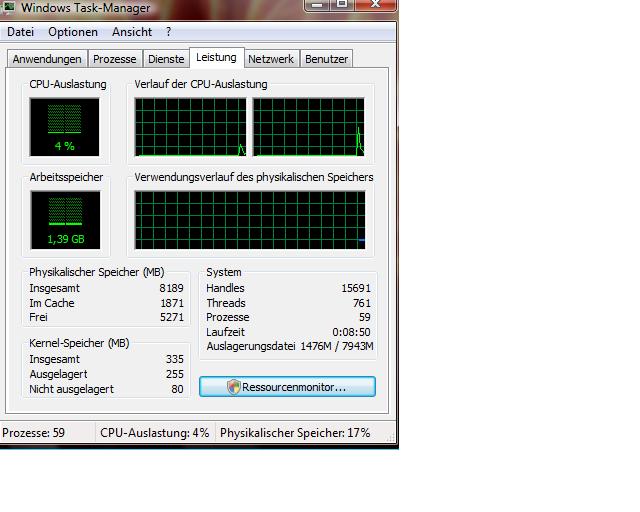
Task: Click the physical memory usage history graph
Action: pyautogui.click(x=250, y=220)
